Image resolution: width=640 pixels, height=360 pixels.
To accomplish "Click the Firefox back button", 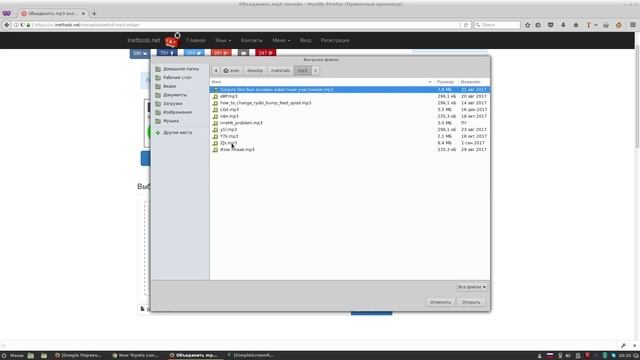I will 7,25.
